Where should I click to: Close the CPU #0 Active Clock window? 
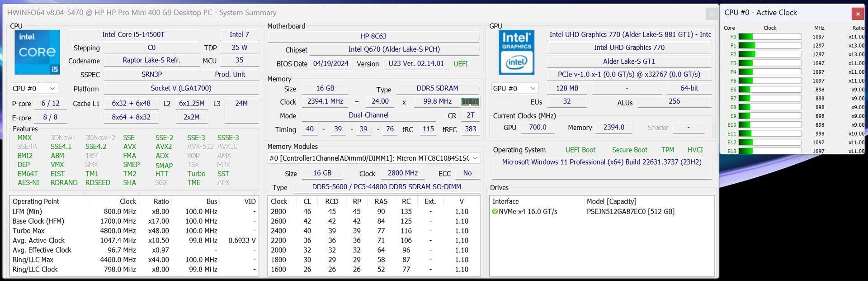[x=858, y=14]
